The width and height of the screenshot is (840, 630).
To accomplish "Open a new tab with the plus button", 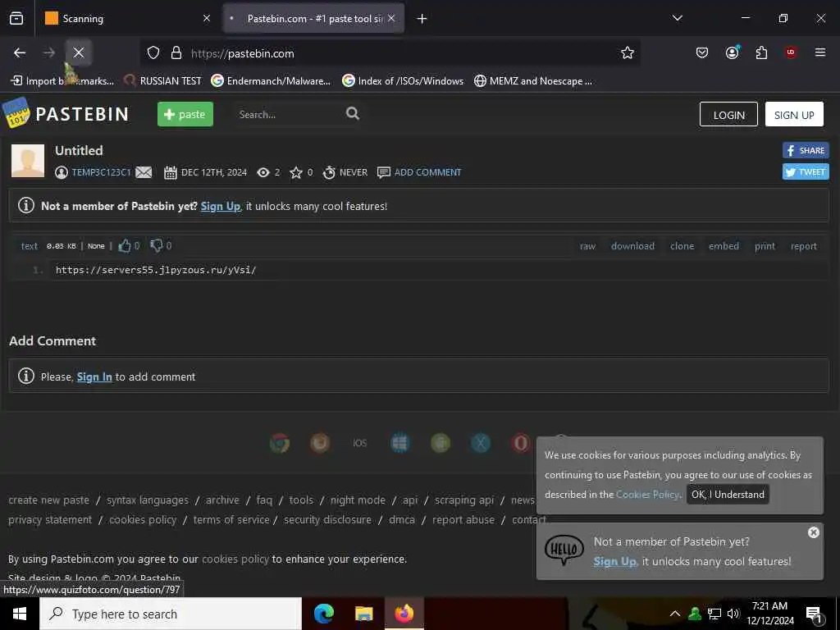I will pos(422,19).
